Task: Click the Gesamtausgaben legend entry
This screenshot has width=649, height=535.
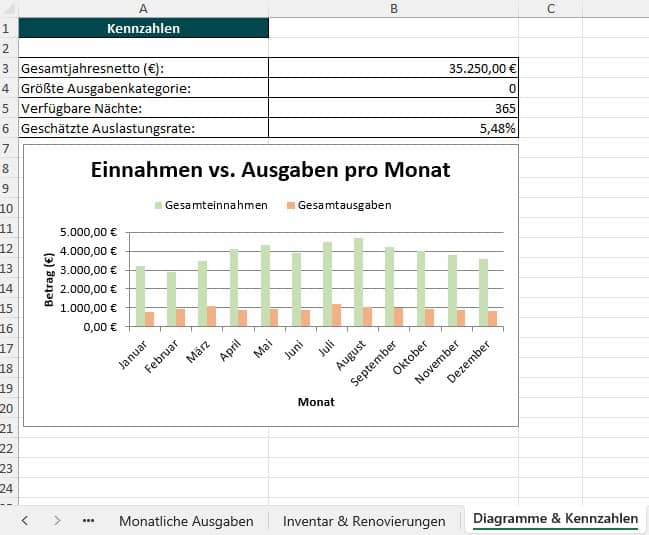Action: coord(339,205)
